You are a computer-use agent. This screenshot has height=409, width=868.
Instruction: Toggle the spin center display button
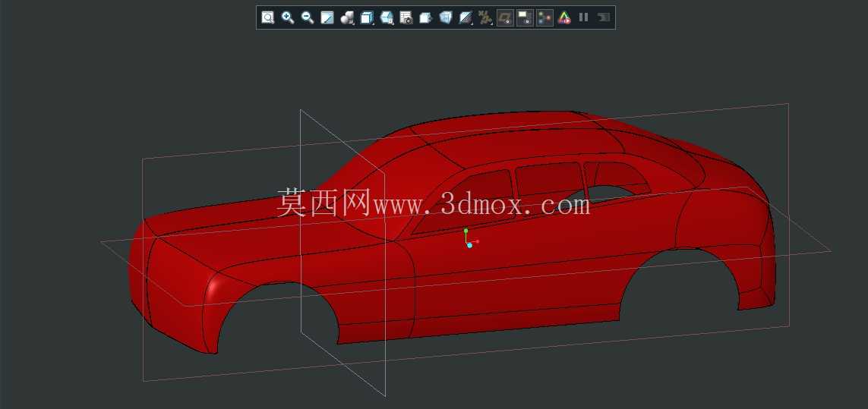(544, 17)
